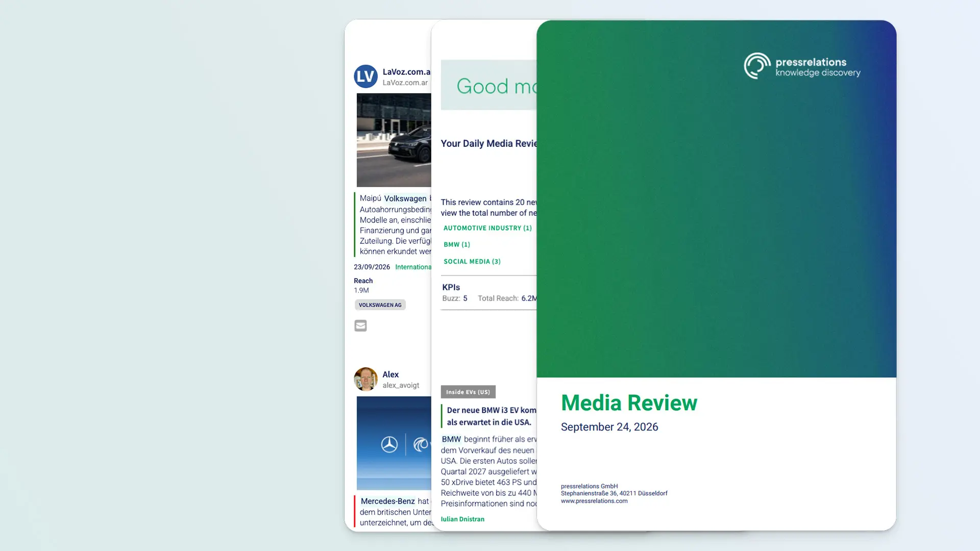This screenshot has height=551, width=980.
Task: Click the LaVoz.com.ar source name
Action: point(407,72)
